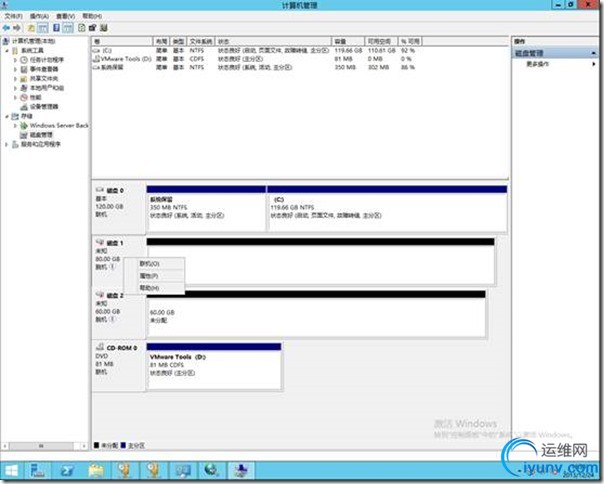Click the black 未分配 legend swatch
Image resolution: width=604 pixels, height=484 pixels.
point(96,445)
